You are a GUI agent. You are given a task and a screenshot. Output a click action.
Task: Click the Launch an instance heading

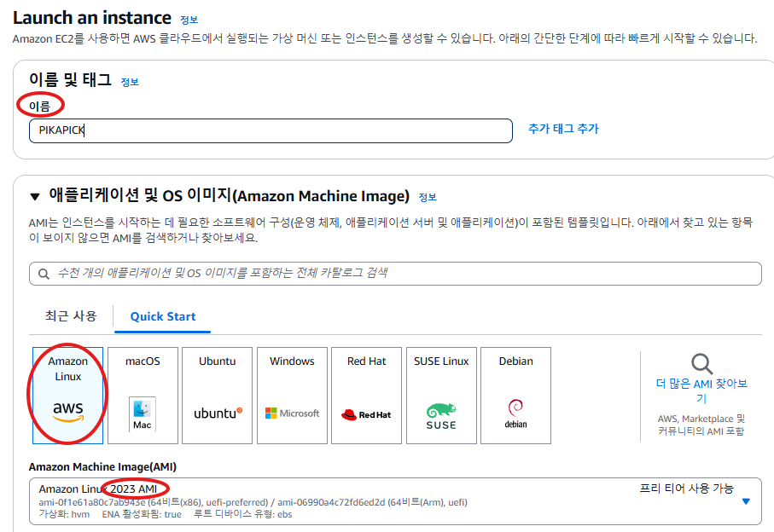92,18
